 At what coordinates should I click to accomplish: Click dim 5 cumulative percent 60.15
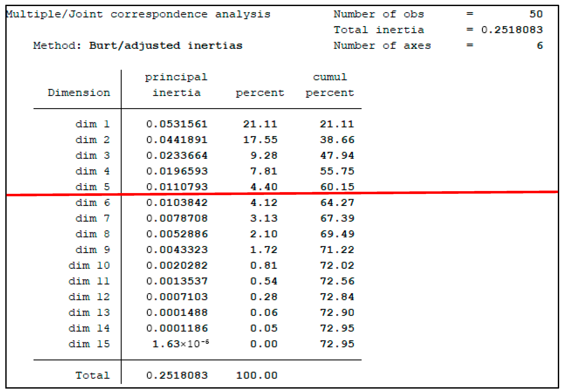337,187
